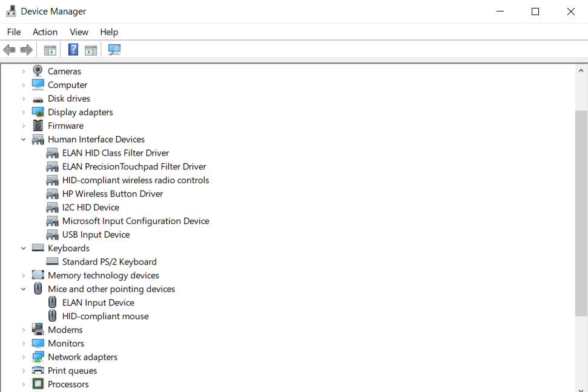Click the Forward arrow toolbar icon
The height and width of the screenshot is (392, 588).
click(x=26, y=50)
